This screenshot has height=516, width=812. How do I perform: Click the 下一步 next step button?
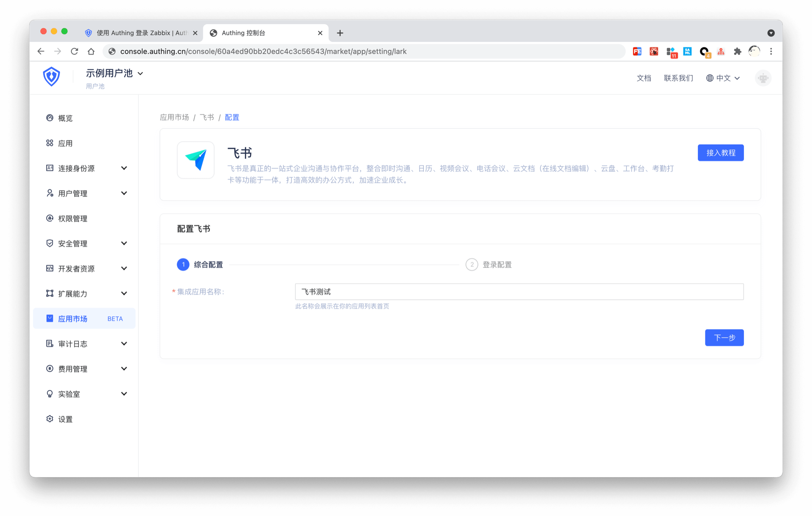click(x=724, y=338)
